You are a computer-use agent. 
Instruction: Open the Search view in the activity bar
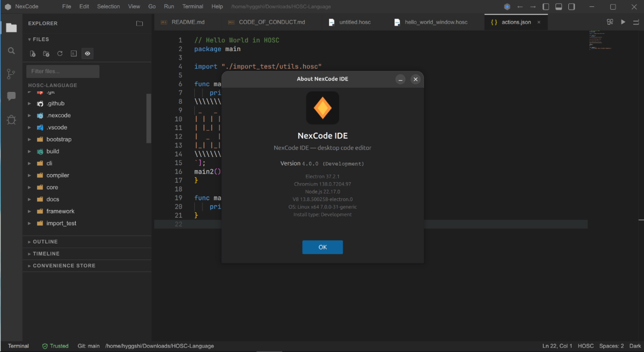tap(11, 51)
